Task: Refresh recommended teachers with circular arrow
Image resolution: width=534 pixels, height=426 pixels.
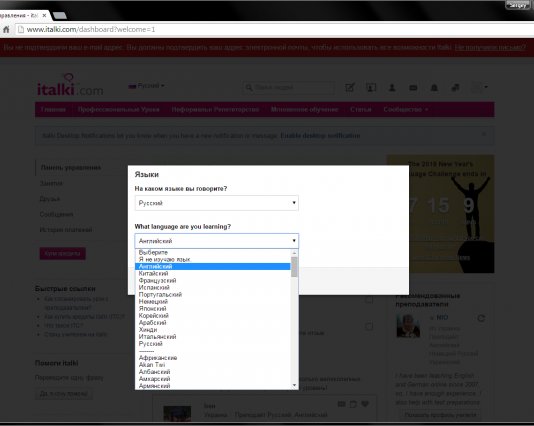Action: [481, 318]
